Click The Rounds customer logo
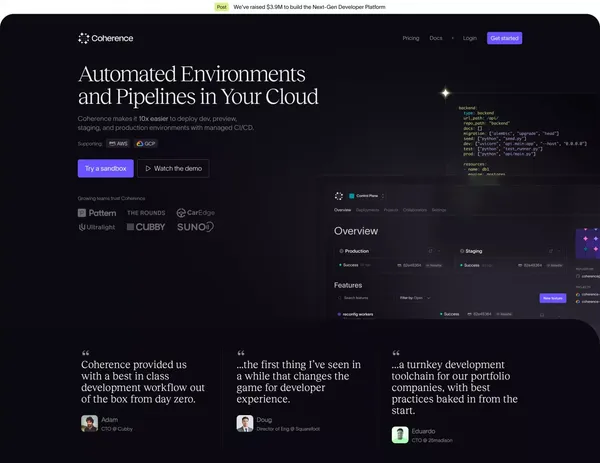600x463 pixels. [x=146, y=213]
